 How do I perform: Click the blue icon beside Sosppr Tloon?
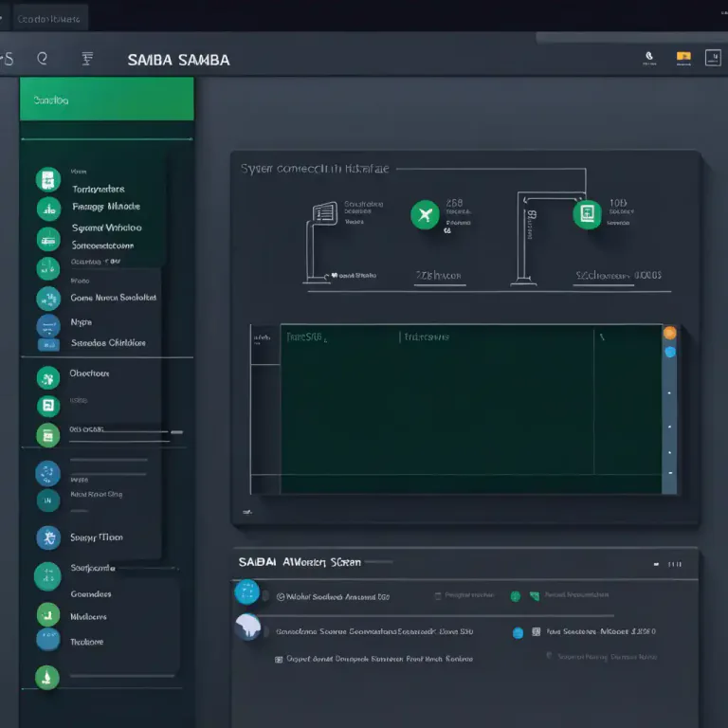tap(48, 537)
